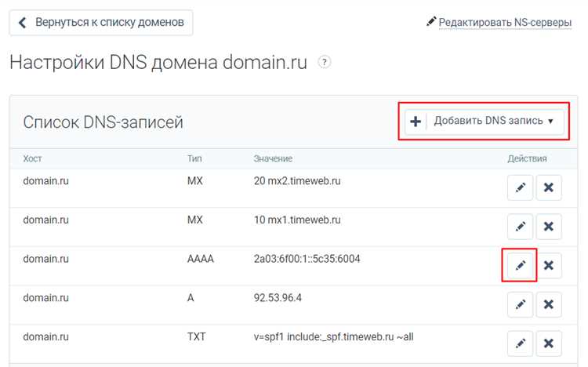Viewport: 588px width, 367px height.
Task: Click the Хост column header
Action: tap(32, 158)
